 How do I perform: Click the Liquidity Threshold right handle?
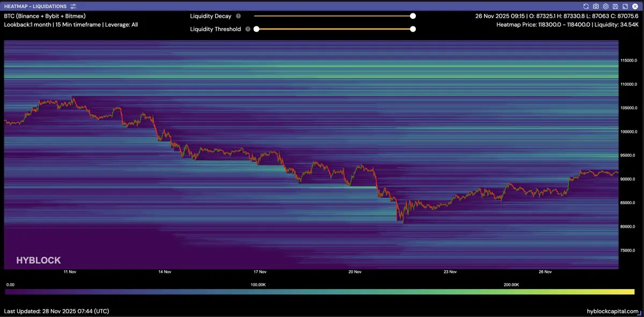413,29
